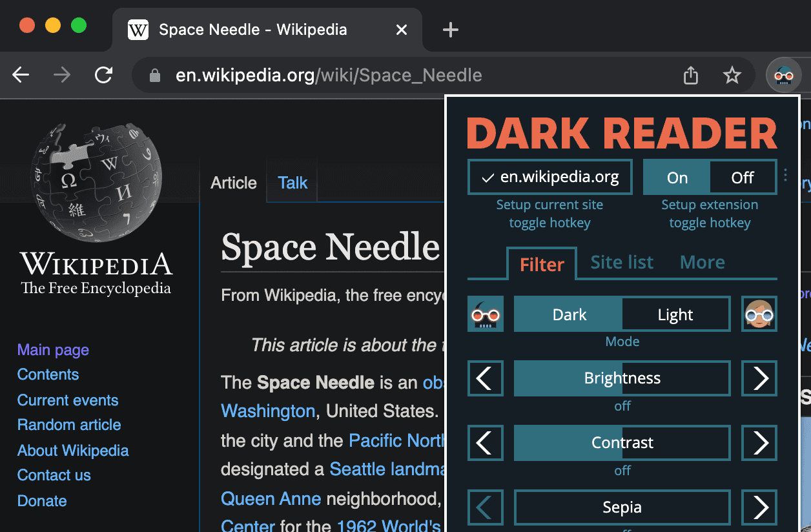Open the three-dot menu beside On/Off
Image resolution: width=811 pixels, height=532 pixels.
tap(785, 176)
